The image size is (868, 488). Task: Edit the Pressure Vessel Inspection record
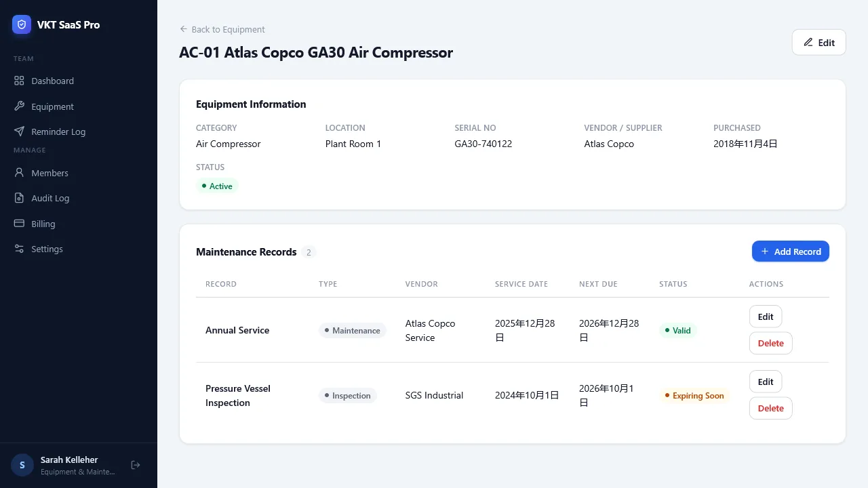click(x=766, y=382)
